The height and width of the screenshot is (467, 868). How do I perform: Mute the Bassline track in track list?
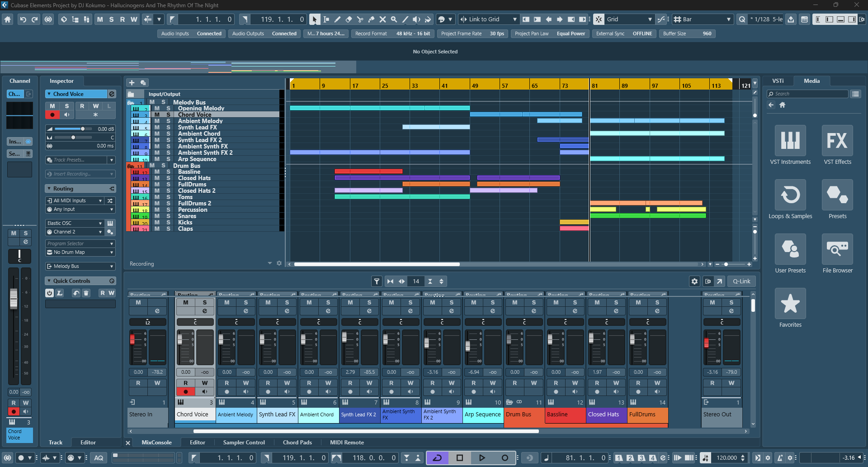(x=157, y=172)
